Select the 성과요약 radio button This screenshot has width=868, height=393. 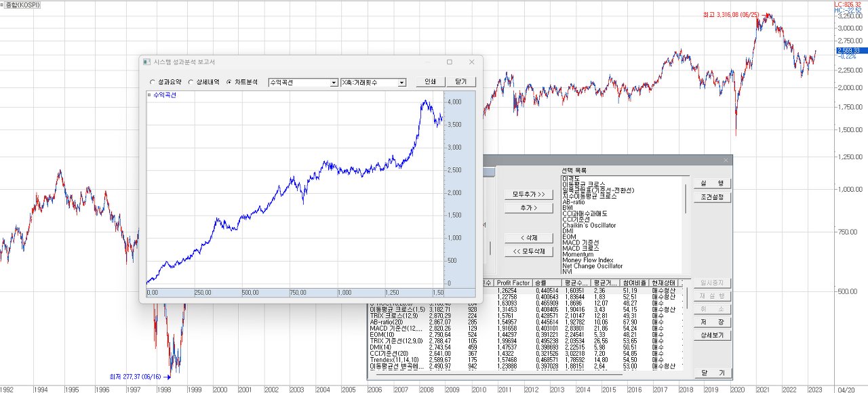click(x=152, y=82)
